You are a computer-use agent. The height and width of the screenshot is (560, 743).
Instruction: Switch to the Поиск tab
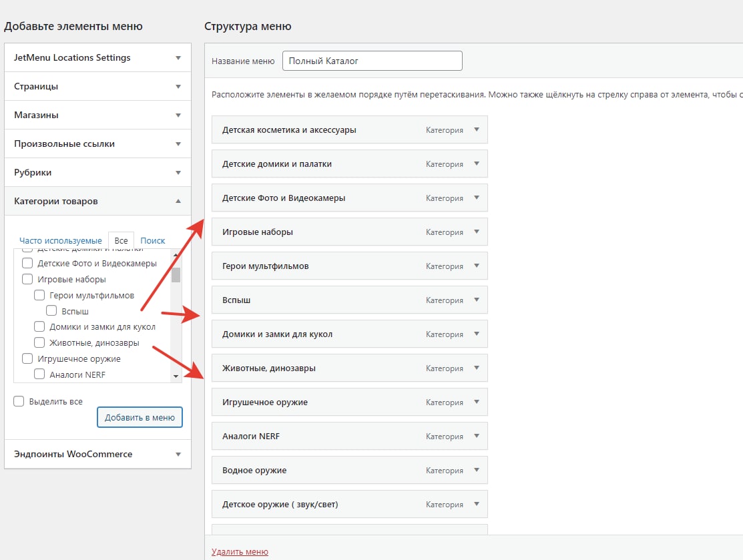point(153,241)
